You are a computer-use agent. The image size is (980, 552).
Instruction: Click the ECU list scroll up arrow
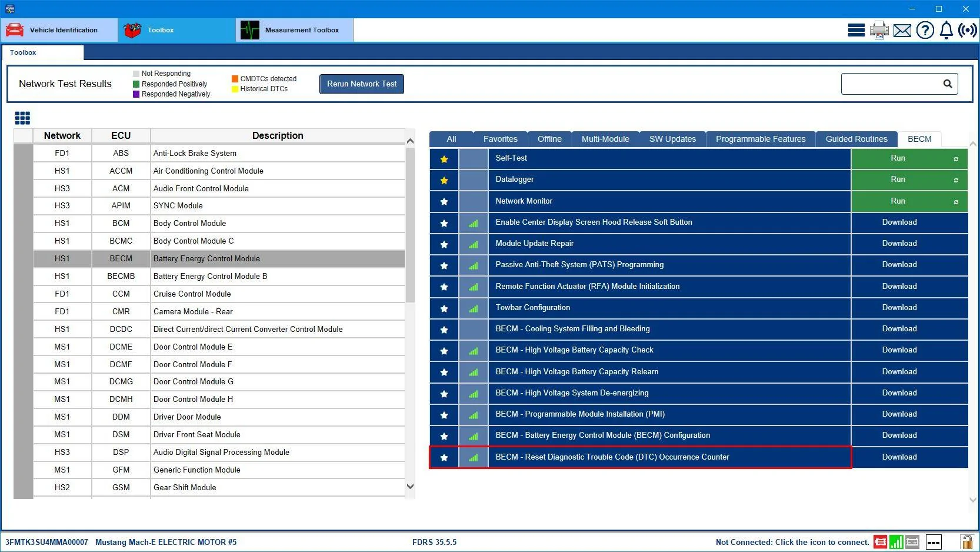coord(410,141)
